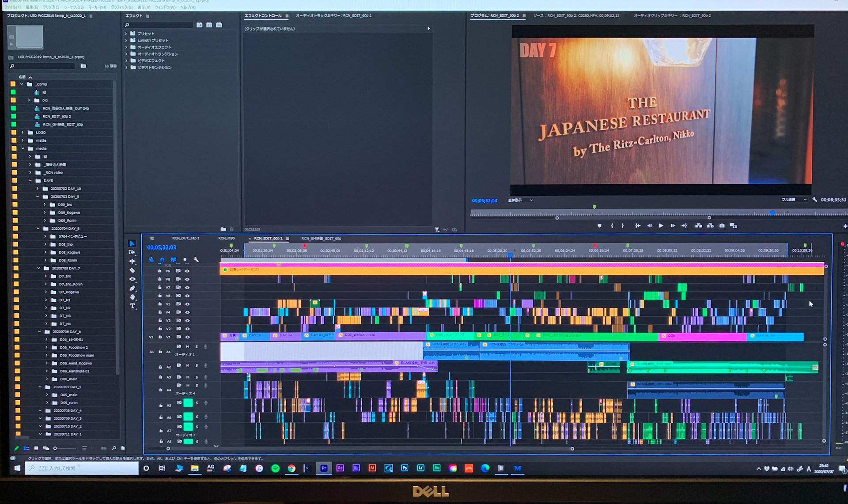Hide track V9 with eye icon
The height and width of the screenshot is (504, 848).
187,271
